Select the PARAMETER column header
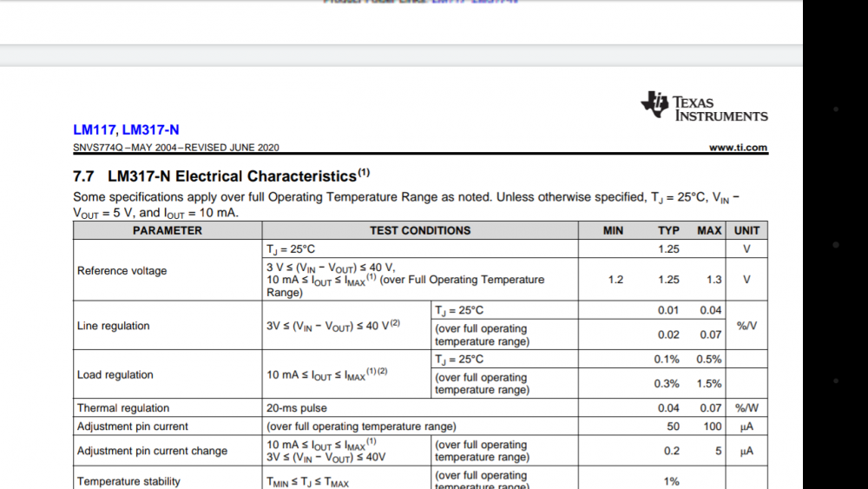This screenshot has height=489, width=868. [x=168, y=230]
